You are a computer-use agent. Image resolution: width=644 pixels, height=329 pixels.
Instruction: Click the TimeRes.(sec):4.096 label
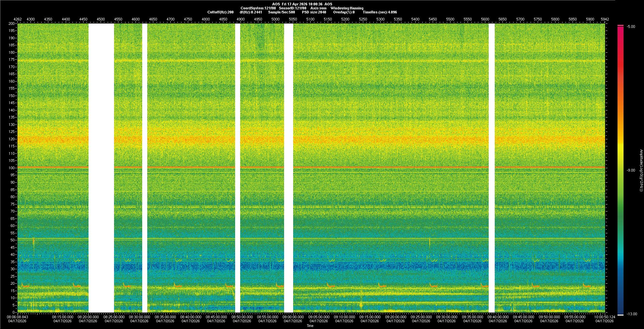pyautogui.click(x=380, y=12)
